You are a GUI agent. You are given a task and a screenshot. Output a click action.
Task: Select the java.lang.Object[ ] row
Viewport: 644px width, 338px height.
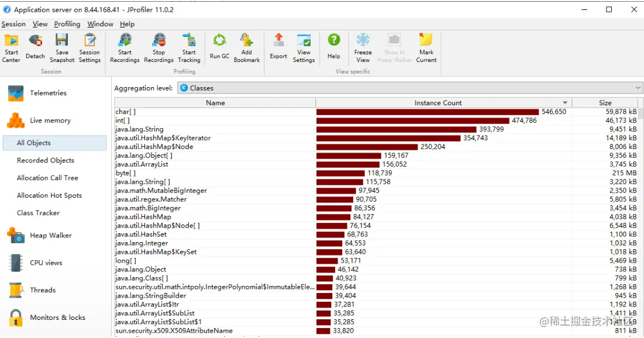376,156
